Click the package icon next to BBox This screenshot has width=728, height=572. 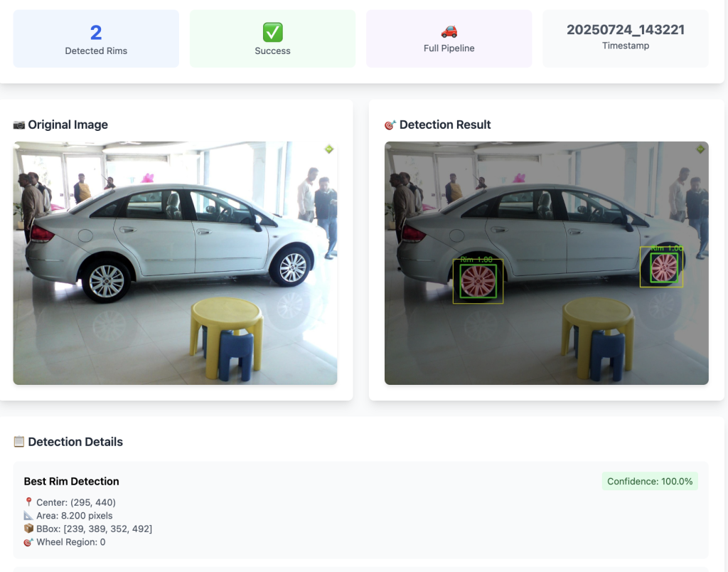click(28, 529)
